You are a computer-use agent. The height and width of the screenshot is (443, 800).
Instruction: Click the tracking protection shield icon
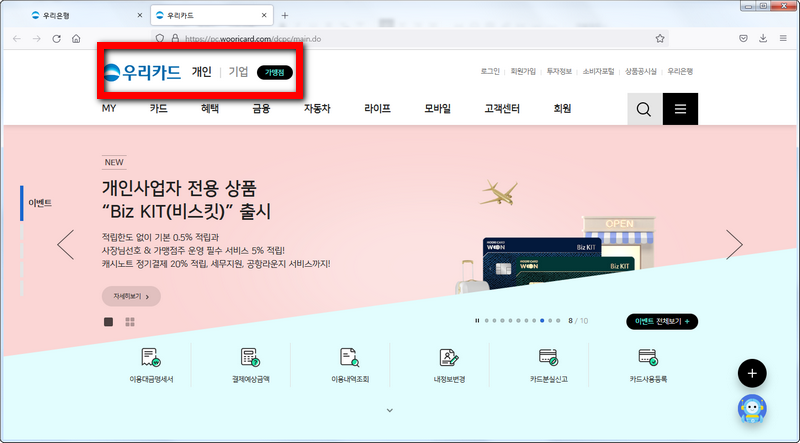click(x=160, y=39)
